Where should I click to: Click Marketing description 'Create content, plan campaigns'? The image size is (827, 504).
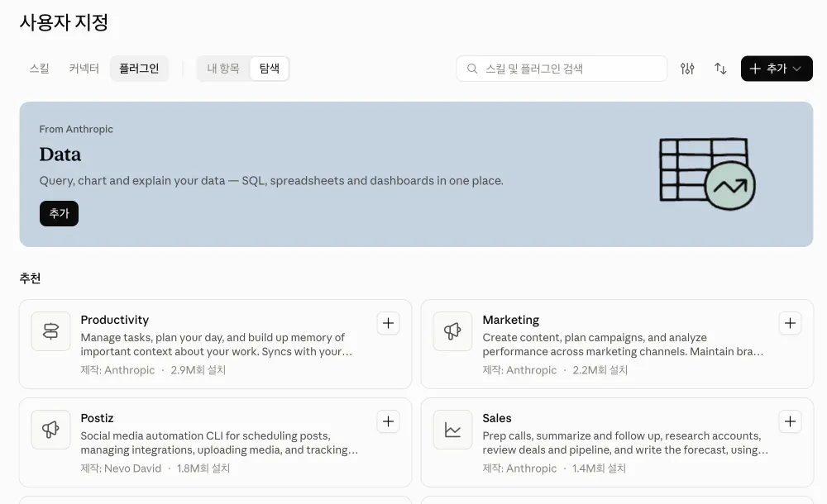[623, 345]
